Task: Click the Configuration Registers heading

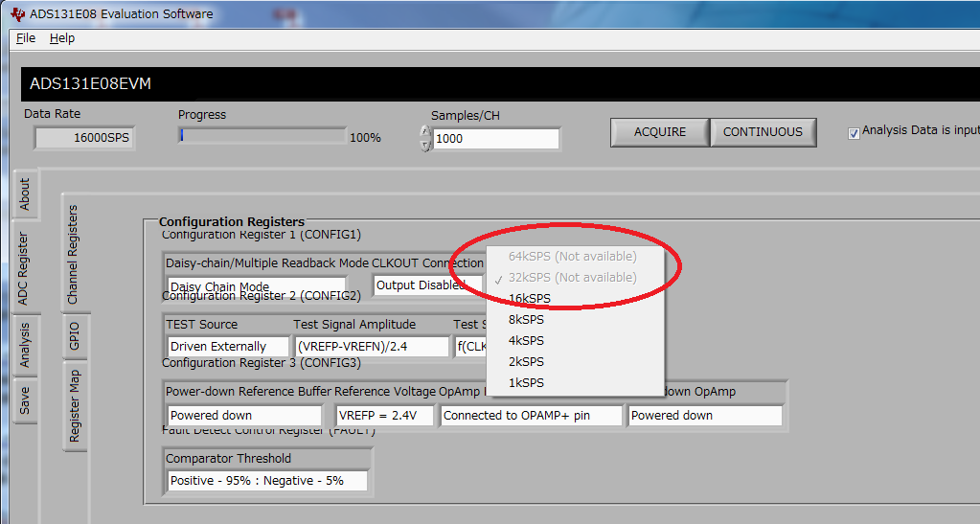Action: [x=232, y=221]
